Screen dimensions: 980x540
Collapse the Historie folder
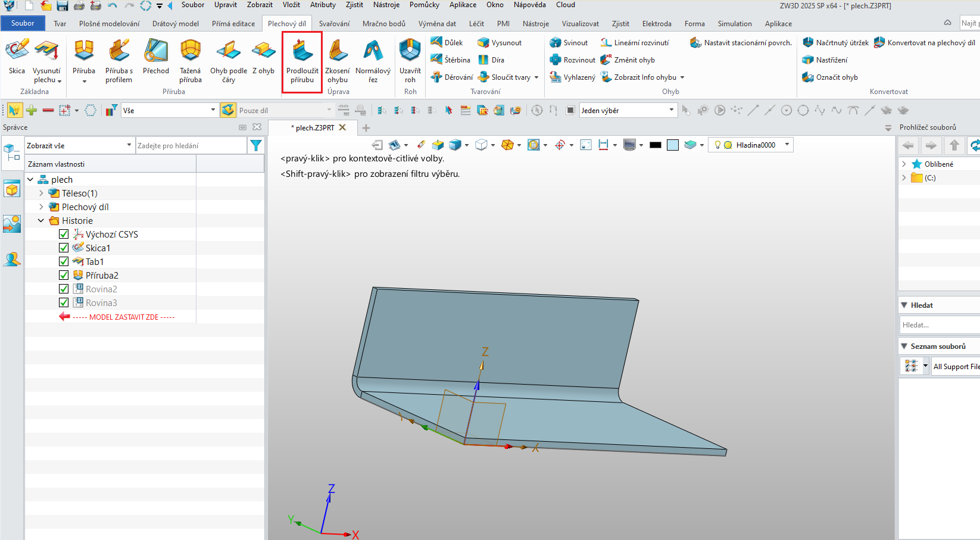pyautogui.click(x=41, y=220)
